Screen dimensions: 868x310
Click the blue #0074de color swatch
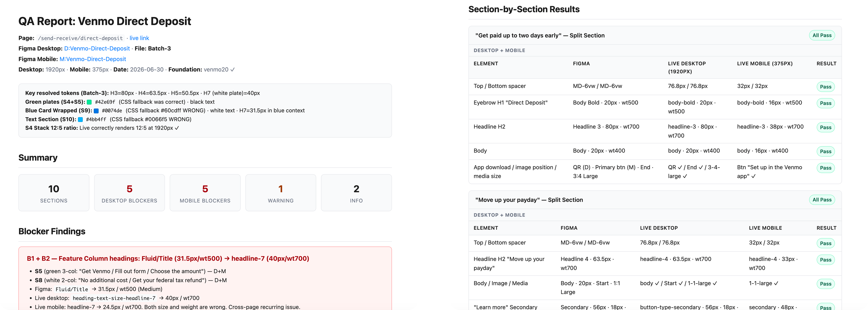96,111
